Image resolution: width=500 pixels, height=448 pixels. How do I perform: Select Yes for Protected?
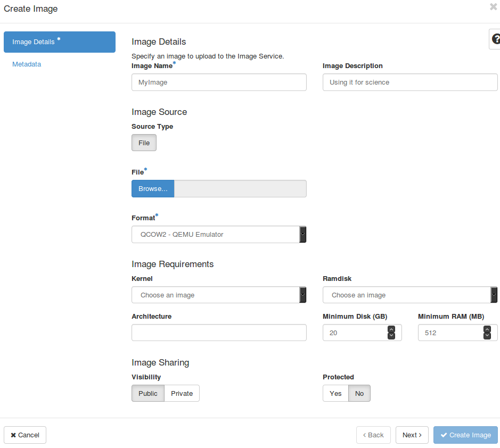(x=335, y=393)
